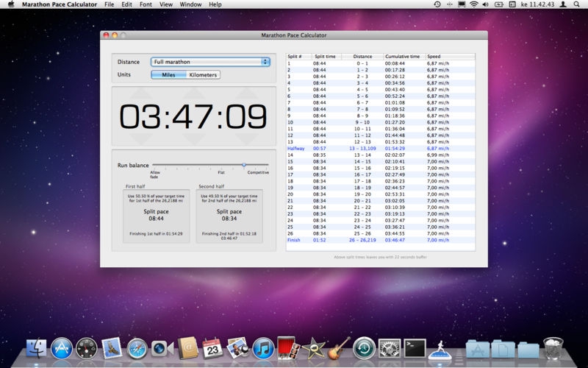588x368 pixels.
Task: Open the Distance dropdown showing Full marathon
Action: click(211, 62)
